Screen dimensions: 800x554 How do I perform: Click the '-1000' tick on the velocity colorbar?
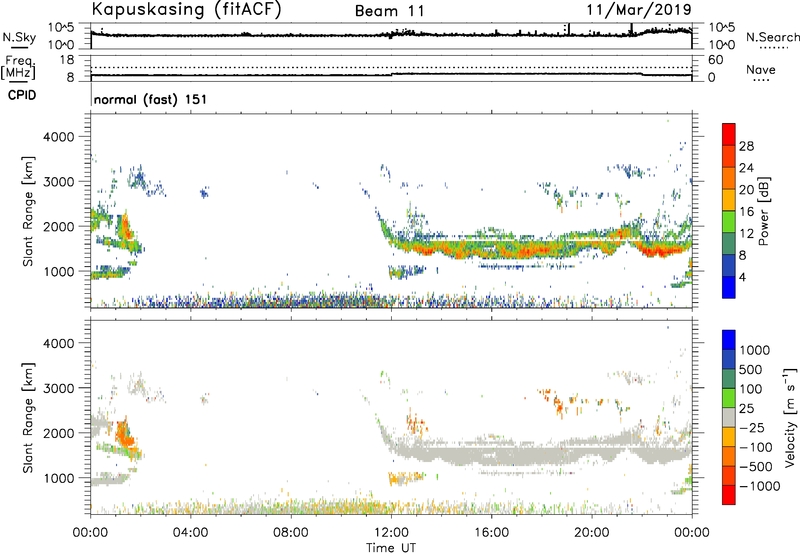(x=759, y=486)
